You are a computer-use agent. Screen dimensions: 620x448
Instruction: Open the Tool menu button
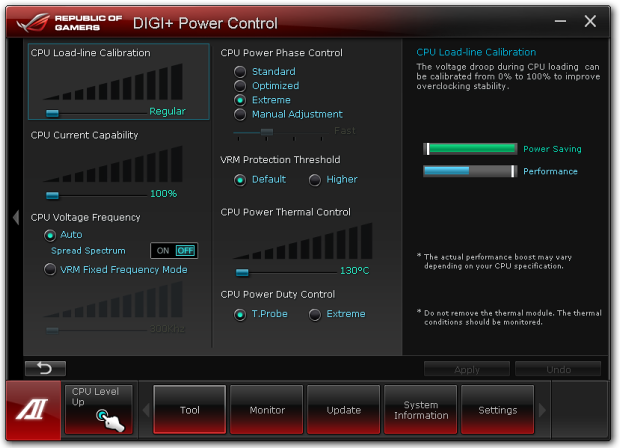(x=190, y=410)
